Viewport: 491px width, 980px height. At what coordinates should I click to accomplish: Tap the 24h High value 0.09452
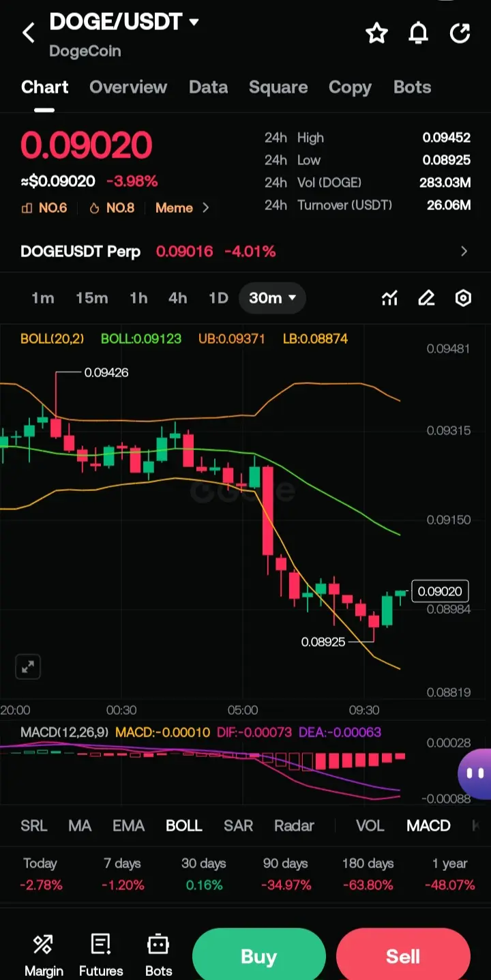click(x=447, y=138)
